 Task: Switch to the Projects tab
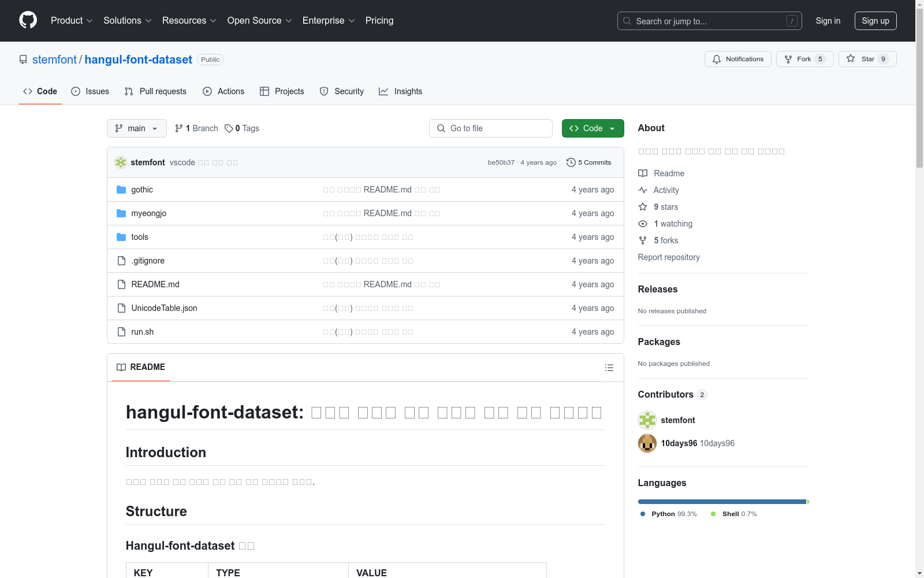[x=282, y=91]
